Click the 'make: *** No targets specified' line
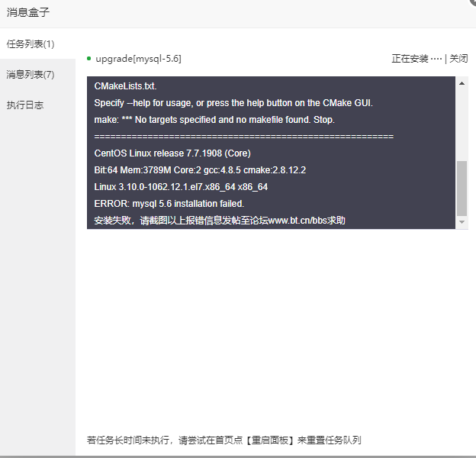This screenshot has width=476, height=458. tap(214, 120)
